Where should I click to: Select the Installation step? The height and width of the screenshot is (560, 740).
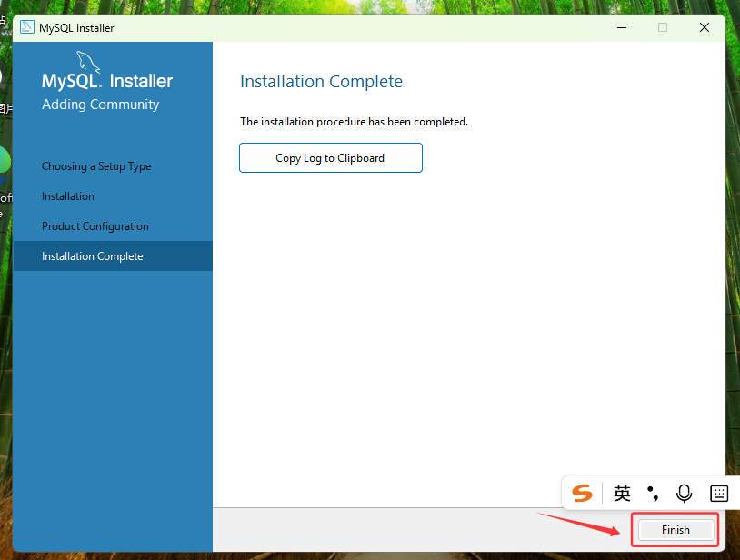click(66, 196)
